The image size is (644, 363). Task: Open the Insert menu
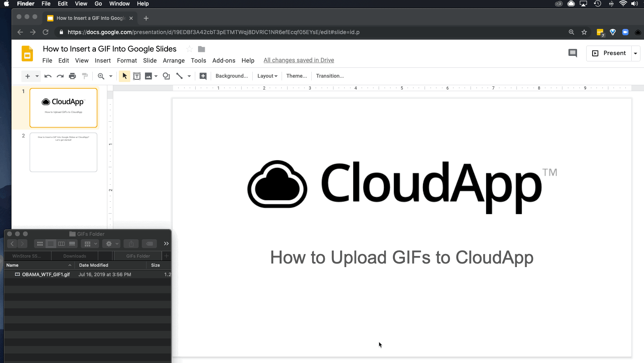coord(103,60)
